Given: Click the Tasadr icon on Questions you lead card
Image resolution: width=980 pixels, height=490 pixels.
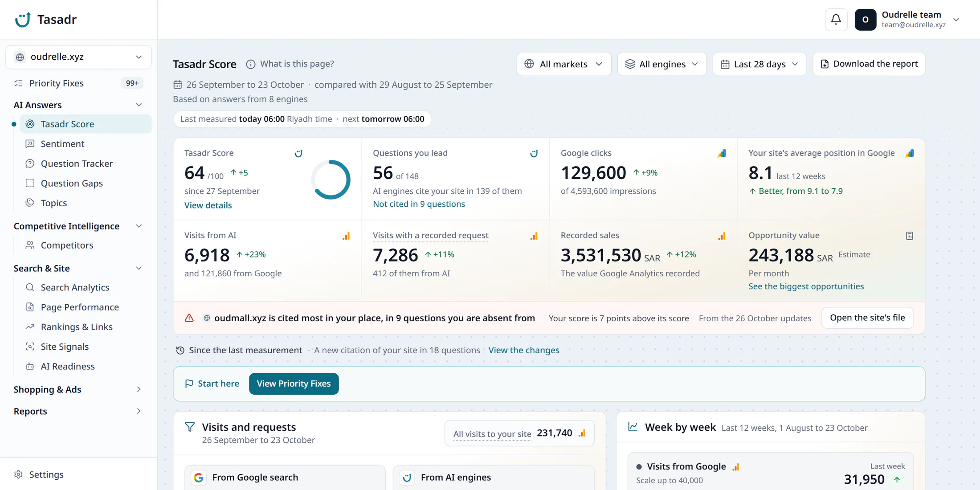Looking at the screenshot, I should point(534,153).
